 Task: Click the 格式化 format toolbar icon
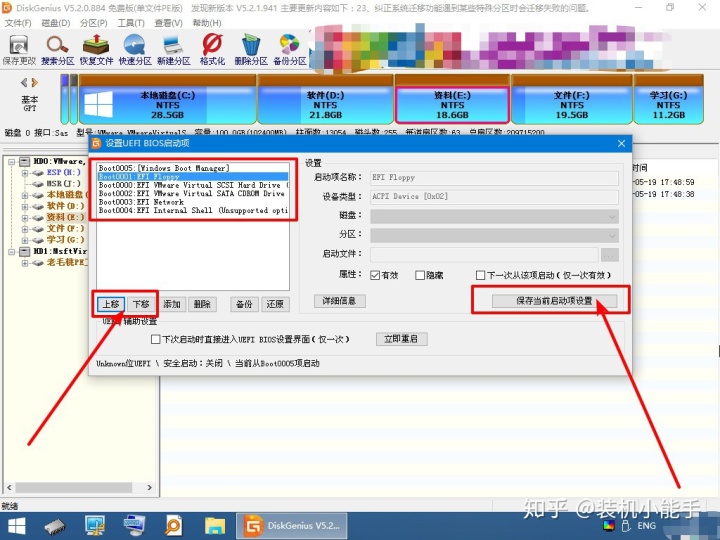click(212, 50)
